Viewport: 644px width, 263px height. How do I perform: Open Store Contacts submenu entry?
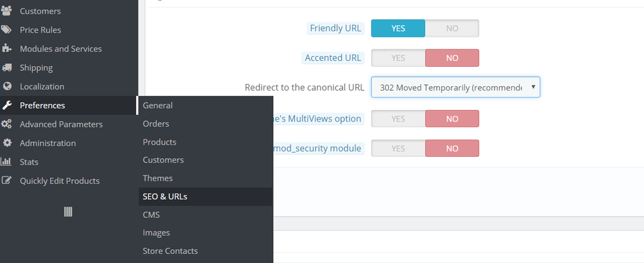pyautogui.click(x=170, y=251)
